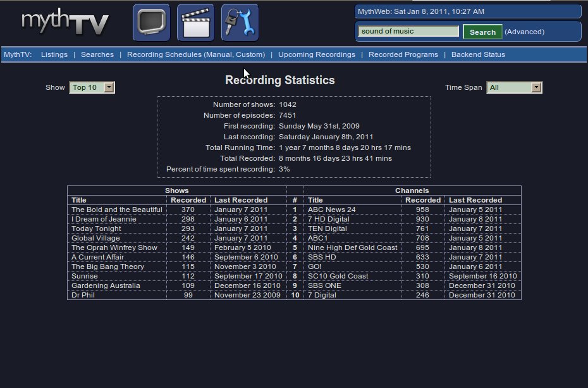Screen dimensions: 588x388
Task: Click TEN Digital channel title
Action: 327,228
